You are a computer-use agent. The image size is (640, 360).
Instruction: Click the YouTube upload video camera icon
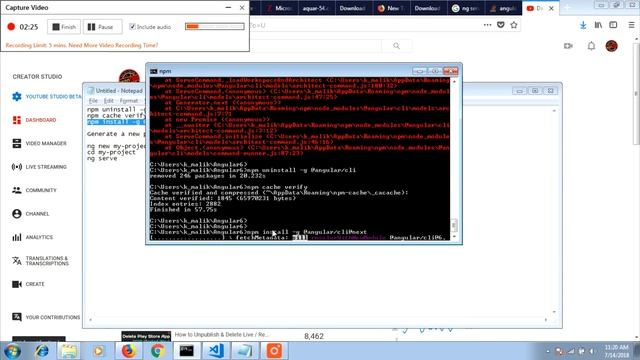point(568,46)
